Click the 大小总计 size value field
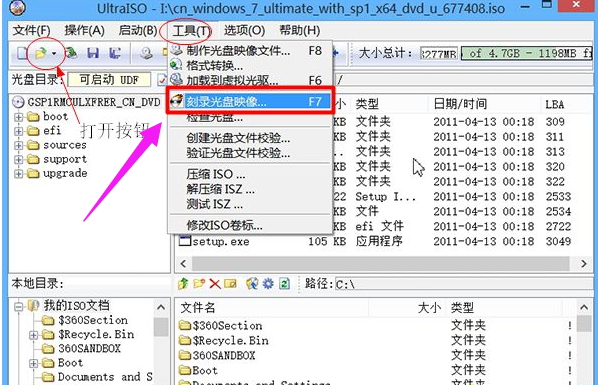The width and height of the screenshot is (598, 385). click(439, 53)
